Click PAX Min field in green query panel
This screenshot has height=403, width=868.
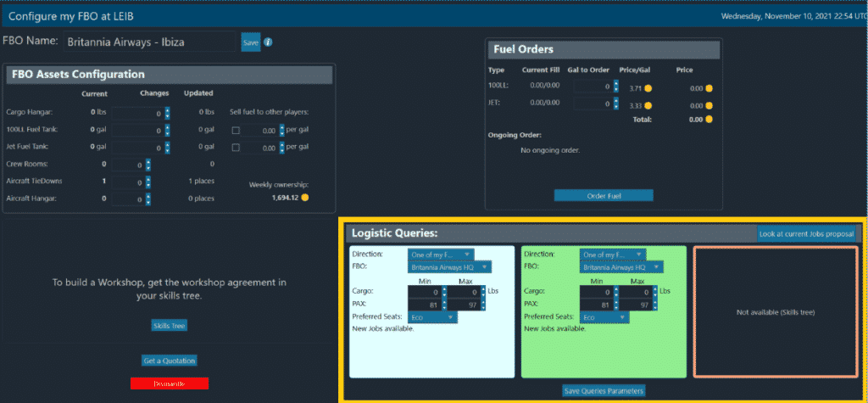coord(596,305)
